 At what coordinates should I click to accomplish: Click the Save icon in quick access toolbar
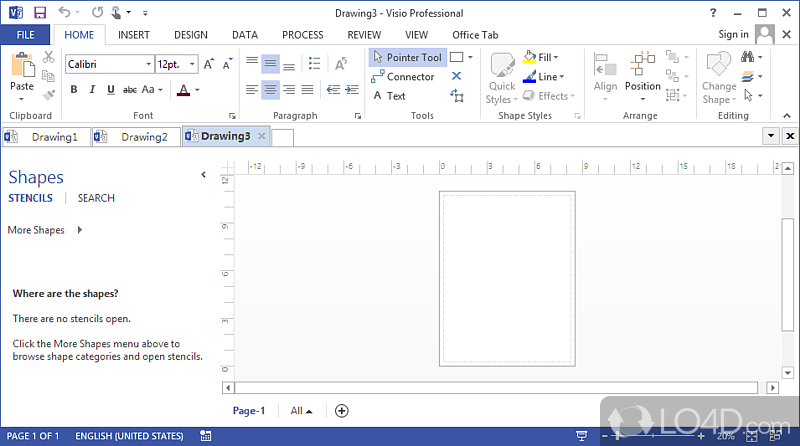40,12
